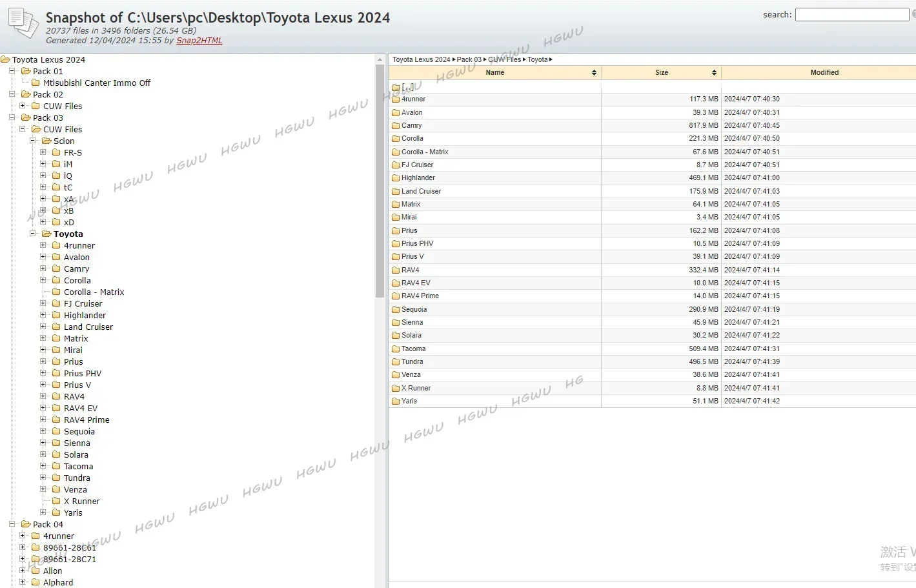Sort the listing by Modified column header
This screenshot has height=588, width=916.
pyautogui.click(x=824, y=72)
